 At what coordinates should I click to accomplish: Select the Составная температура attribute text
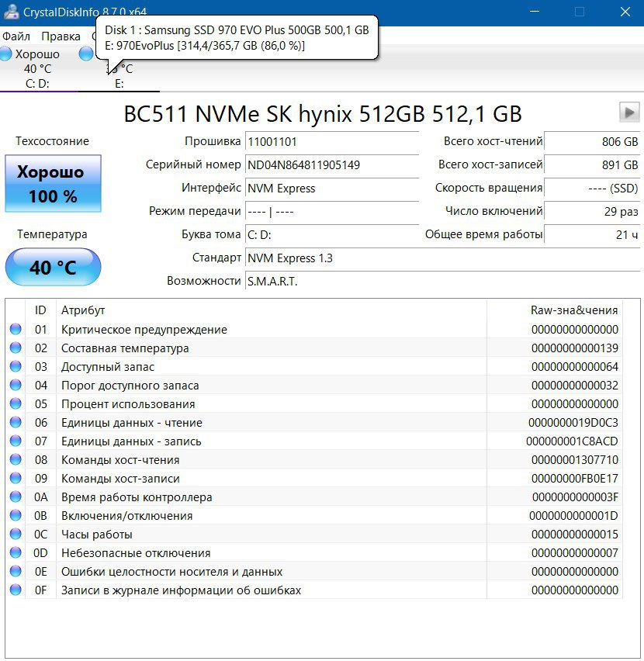point(125,348)
